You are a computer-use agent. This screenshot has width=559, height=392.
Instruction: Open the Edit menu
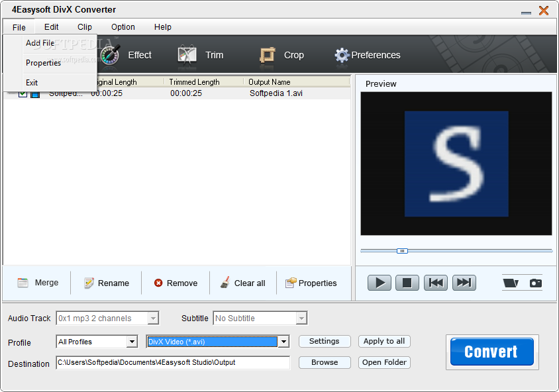(x=52, y=27)
